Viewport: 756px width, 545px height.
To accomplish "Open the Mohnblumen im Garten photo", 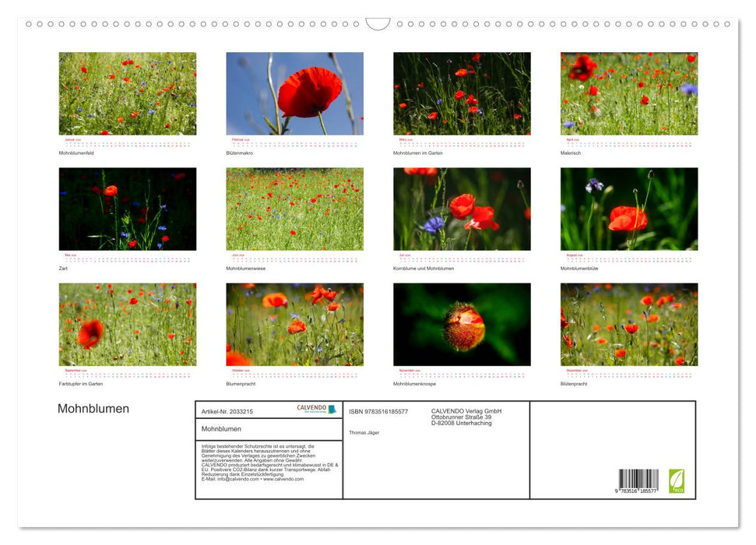I will click(462, 93).
